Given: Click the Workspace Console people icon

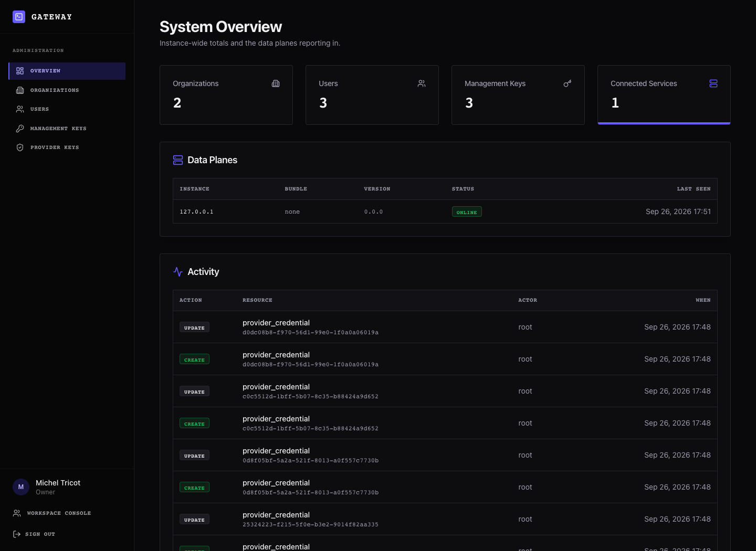Looking at the screenshot, I should pyautogui.click(x=17, y=513).
